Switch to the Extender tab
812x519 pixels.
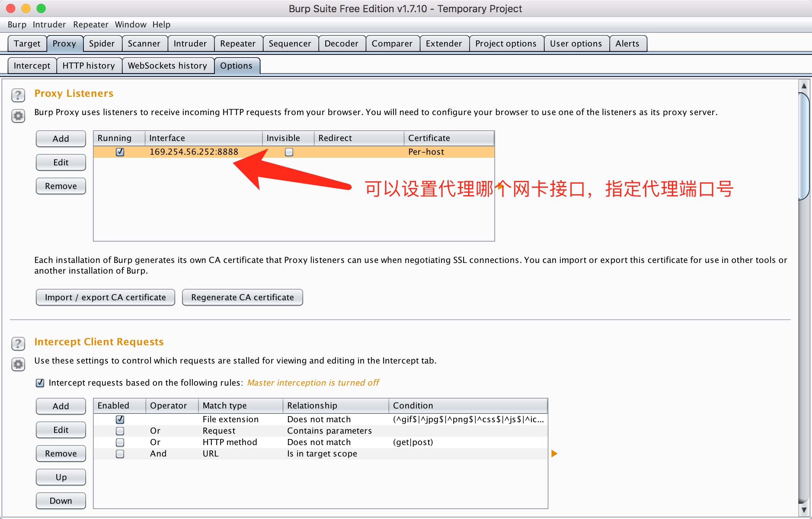(x=444, y=43)
